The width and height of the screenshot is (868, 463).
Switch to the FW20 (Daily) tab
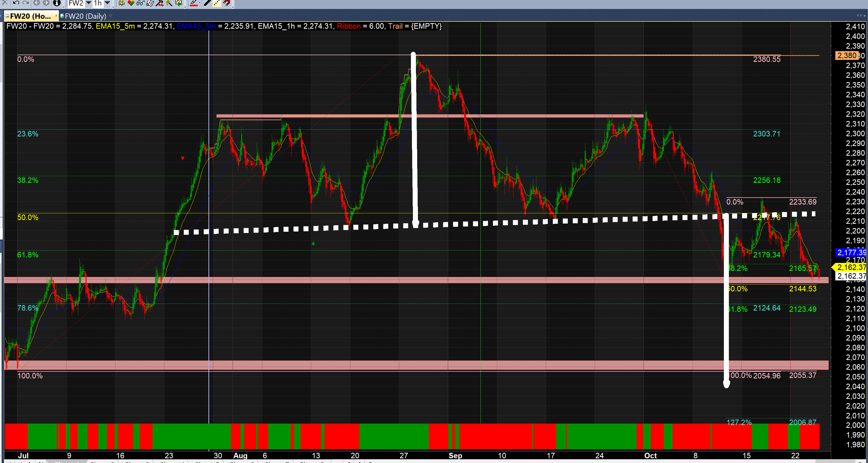[x=85, y=16]
